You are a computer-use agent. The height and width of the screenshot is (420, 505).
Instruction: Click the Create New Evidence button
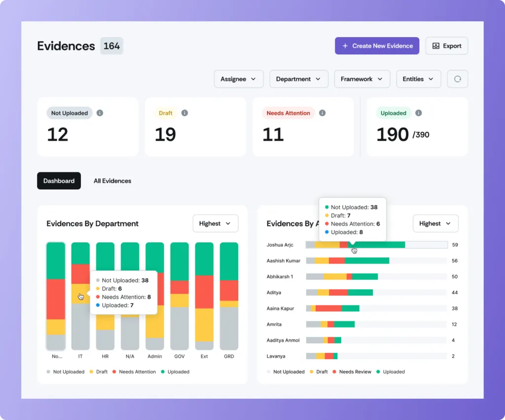tap(377, 45)
